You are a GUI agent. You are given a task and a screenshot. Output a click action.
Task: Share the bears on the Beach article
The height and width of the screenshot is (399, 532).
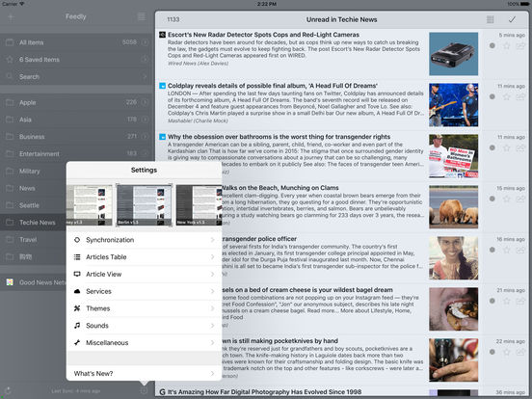(520, 199)
